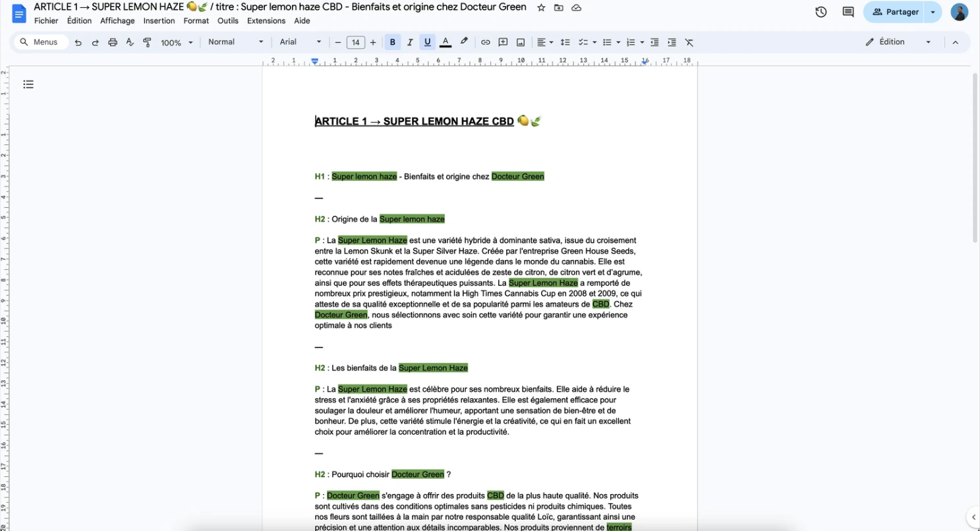Open the Format menu
Image resolution: width=980 pixels, height=531 pixels.
pos(196,20)
